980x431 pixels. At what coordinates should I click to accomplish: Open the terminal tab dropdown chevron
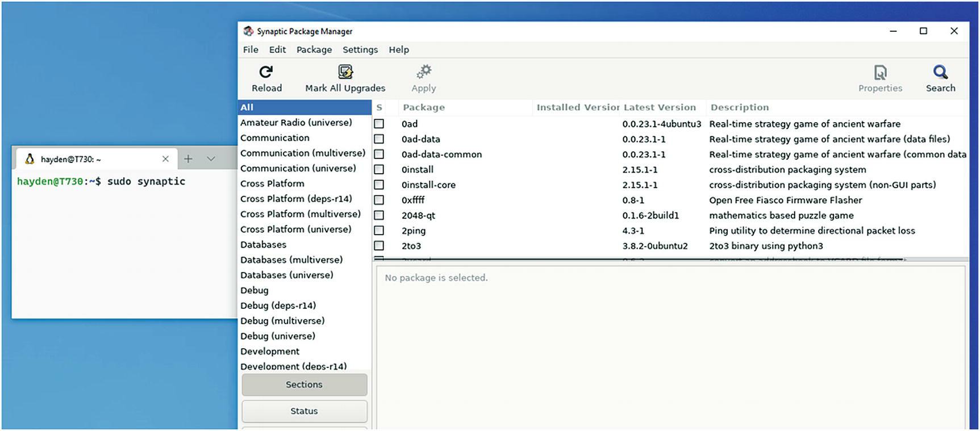[211, 159]
